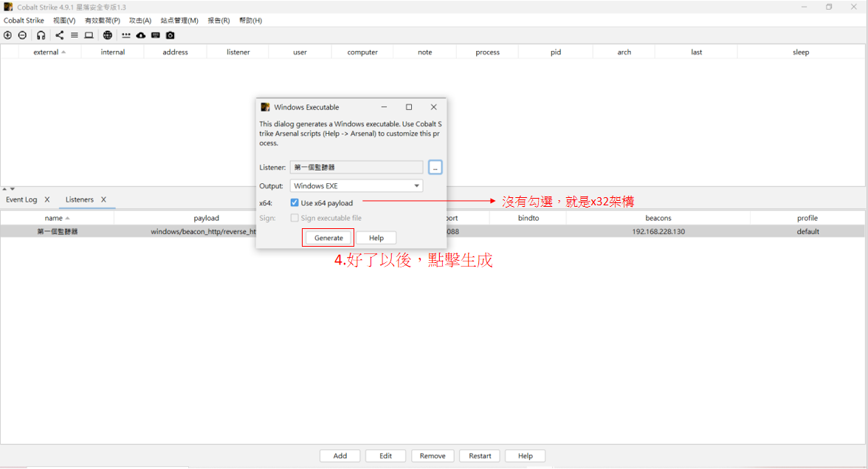This screenshot has height=469, width=868.
Task: Switch to the Listeners tab
Action: click(80, 199)
